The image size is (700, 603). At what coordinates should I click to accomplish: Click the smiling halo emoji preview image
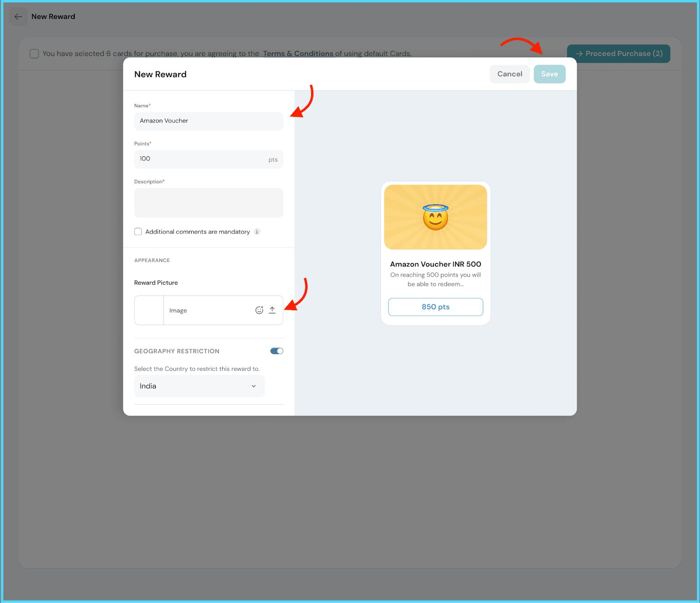click(435, 217)
